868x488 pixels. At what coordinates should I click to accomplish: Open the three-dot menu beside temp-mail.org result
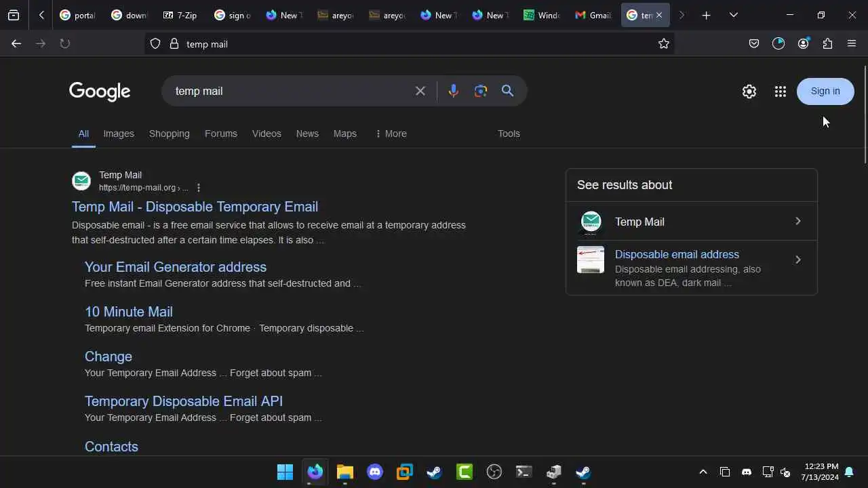tap(198, 188)
